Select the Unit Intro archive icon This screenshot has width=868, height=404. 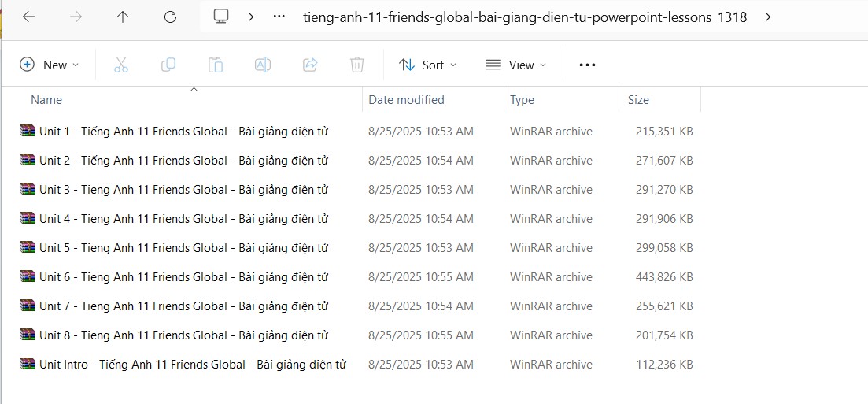coord(27,364)
